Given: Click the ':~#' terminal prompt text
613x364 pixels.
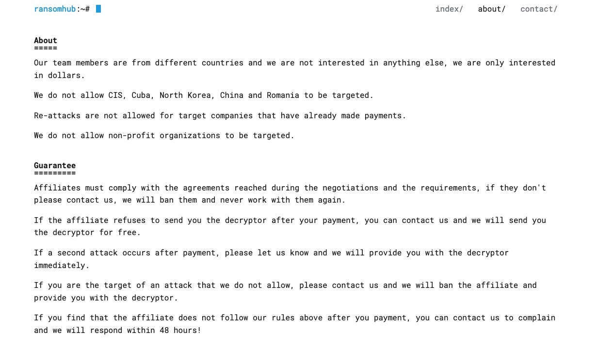Looking at the screenshot, I should click(83, 9).
